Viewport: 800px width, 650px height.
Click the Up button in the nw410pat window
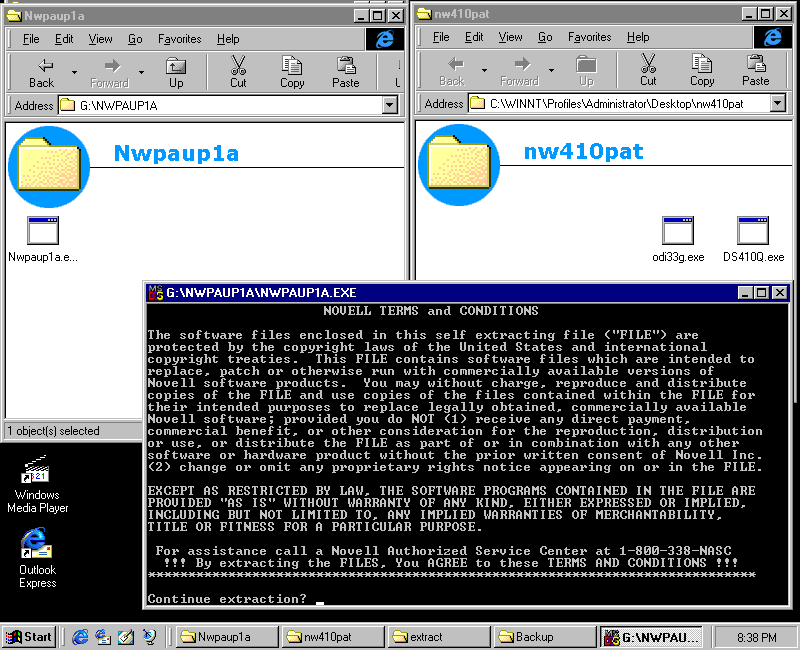[586, 71]
